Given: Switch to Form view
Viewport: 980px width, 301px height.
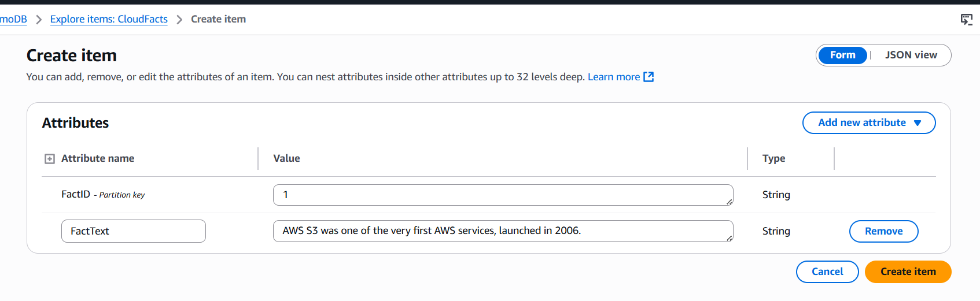Looking at the screenshot, I should [x=842, y=55].
